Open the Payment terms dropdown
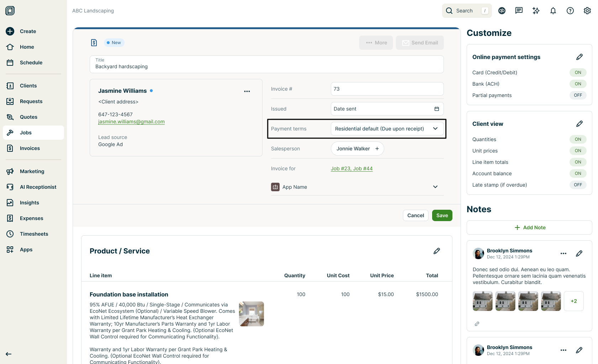 (387, 129)
